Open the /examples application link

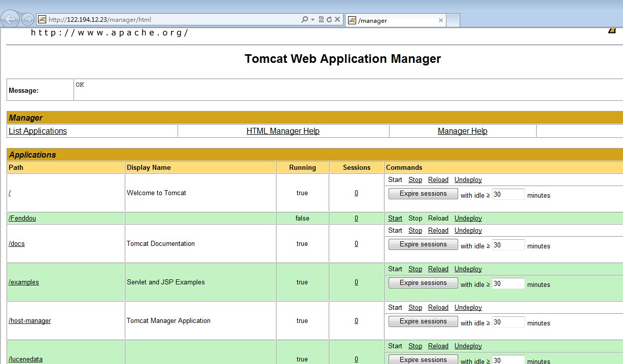coord(24,282)
